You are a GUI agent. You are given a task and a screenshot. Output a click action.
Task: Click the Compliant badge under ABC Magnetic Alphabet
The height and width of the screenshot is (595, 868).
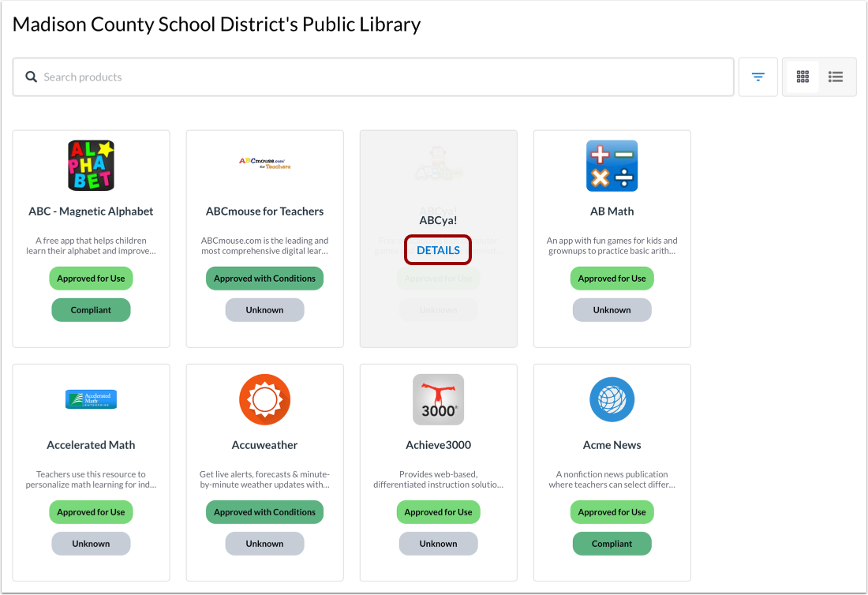(x=91, y=310)
